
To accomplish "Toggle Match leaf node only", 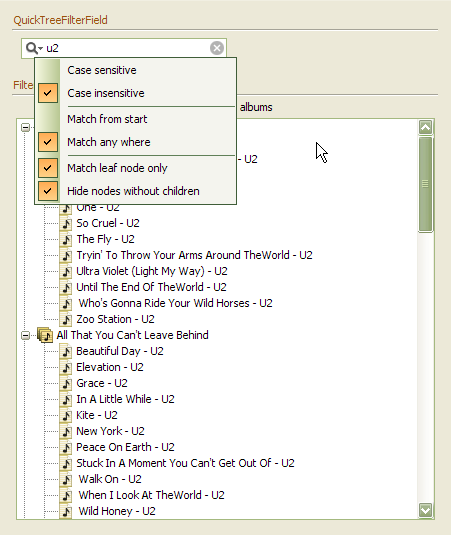I will [135, 168].
